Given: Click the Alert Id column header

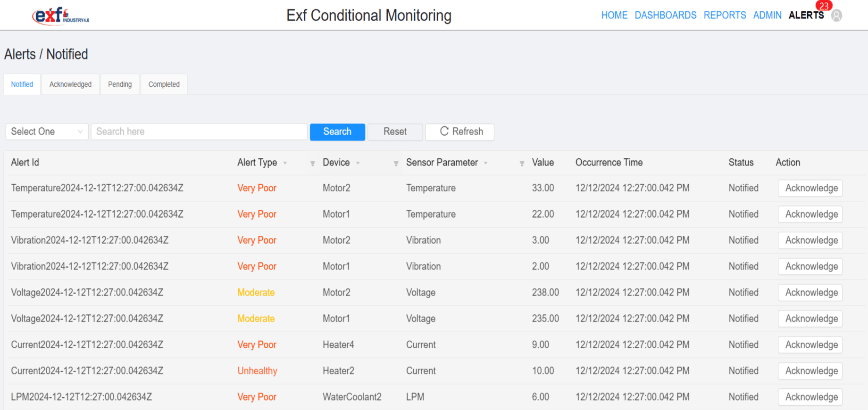Looking at the screenshot, I should [25, 163].
